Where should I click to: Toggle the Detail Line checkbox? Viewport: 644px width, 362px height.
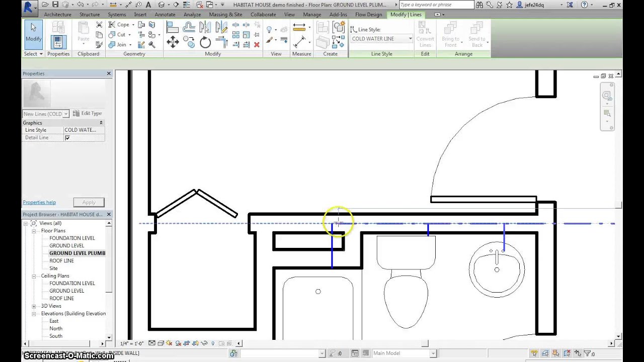pos(67,138)
